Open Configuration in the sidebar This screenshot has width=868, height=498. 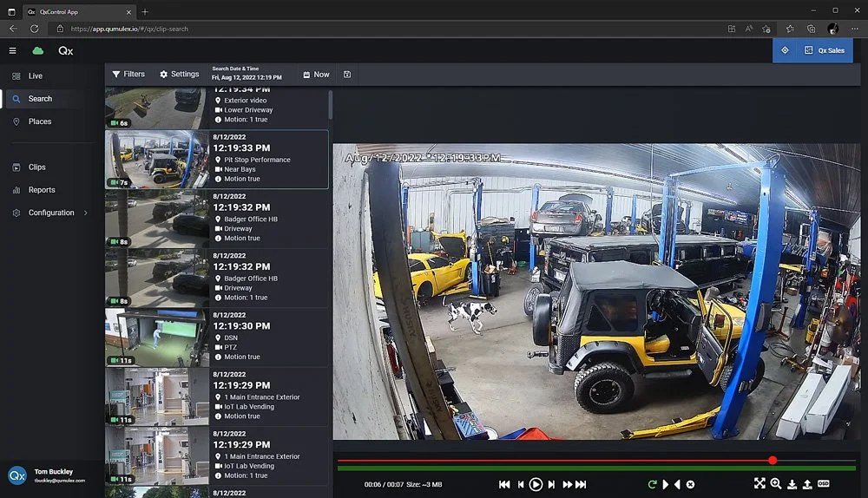point(51,213)
